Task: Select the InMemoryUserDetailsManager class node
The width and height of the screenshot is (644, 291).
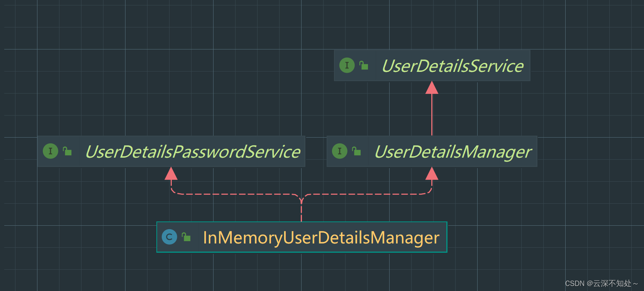Action: click(x=302, y=237)
